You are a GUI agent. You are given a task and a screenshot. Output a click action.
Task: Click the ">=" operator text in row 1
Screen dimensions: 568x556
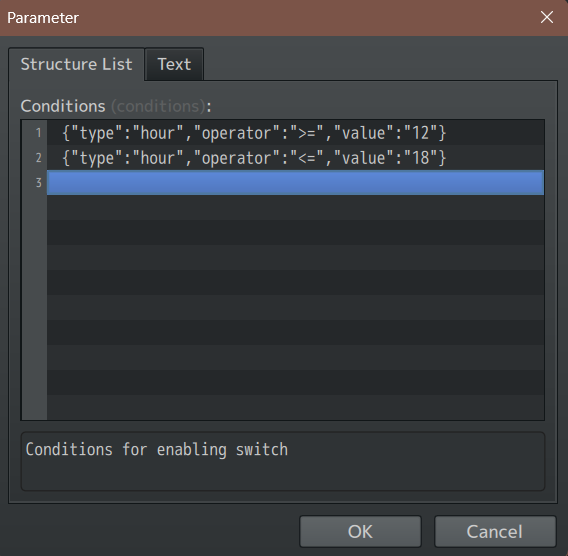[306, 133]
